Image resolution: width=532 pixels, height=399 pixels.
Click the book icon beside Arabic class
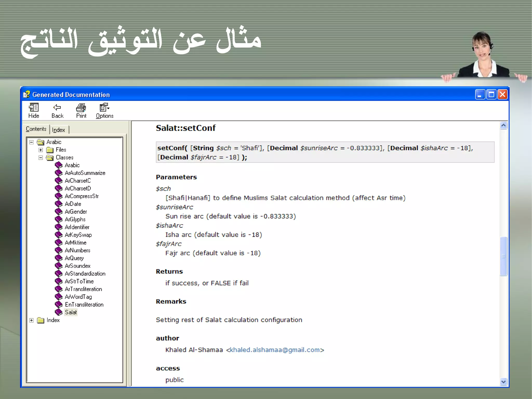[x=59, y=165]
